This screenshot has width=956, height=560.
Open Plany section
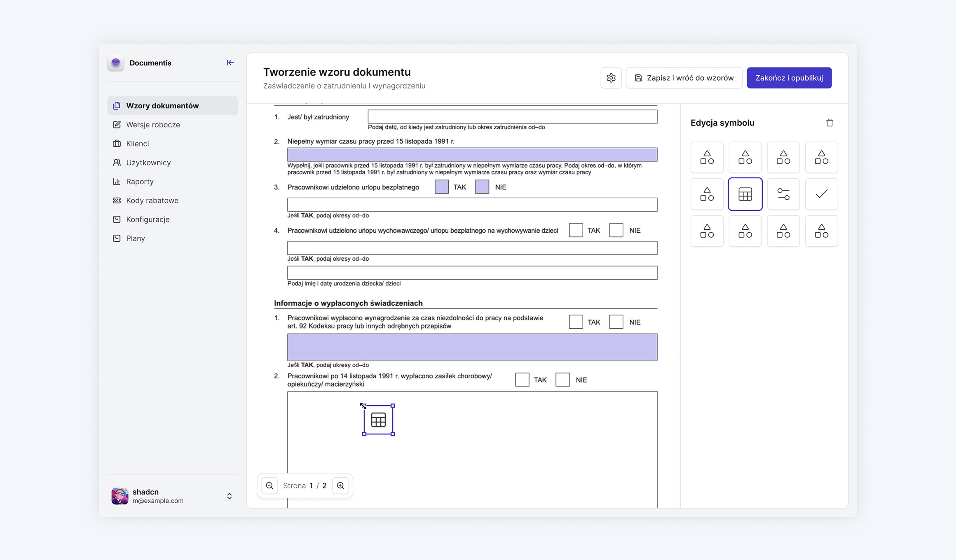173,238
